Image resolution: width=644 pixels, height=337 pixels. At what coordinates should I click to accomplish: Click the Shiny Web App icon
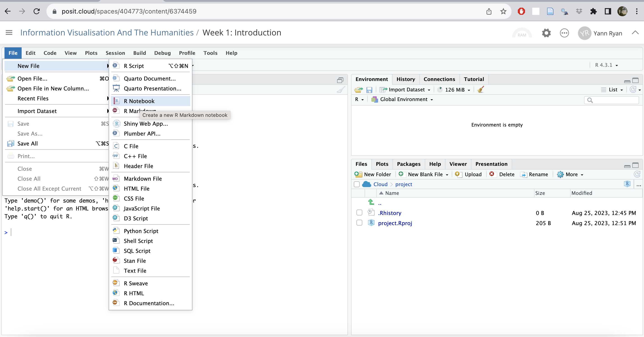(x=116, y=123)
